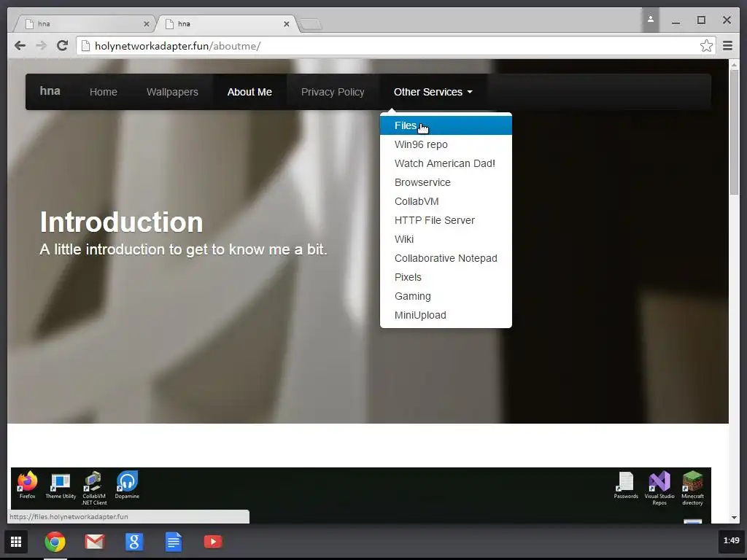Screen dimensions: 747x560
Task: Reload the page with refresh icon
Action: pos(63,46)
